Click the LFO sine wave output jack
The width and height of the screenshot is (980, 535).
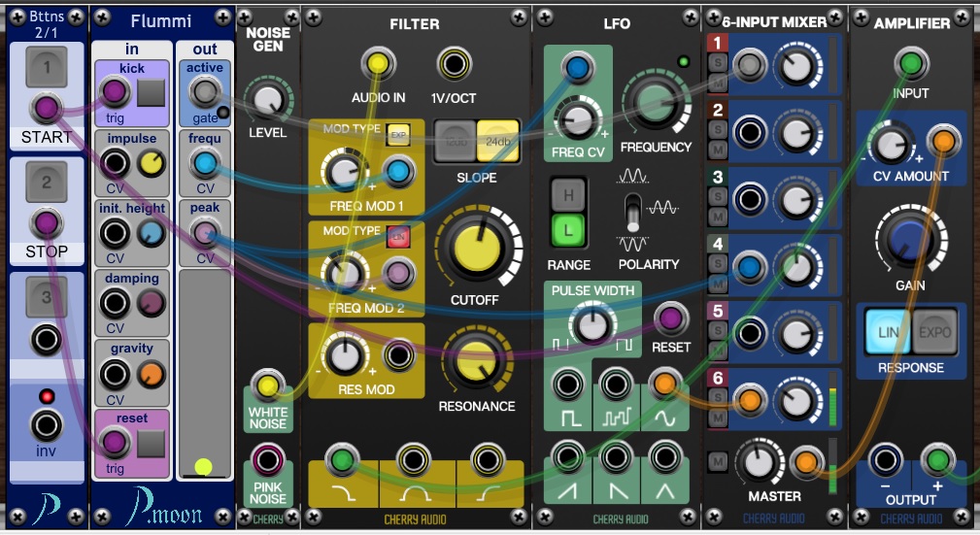click(664, 385)
